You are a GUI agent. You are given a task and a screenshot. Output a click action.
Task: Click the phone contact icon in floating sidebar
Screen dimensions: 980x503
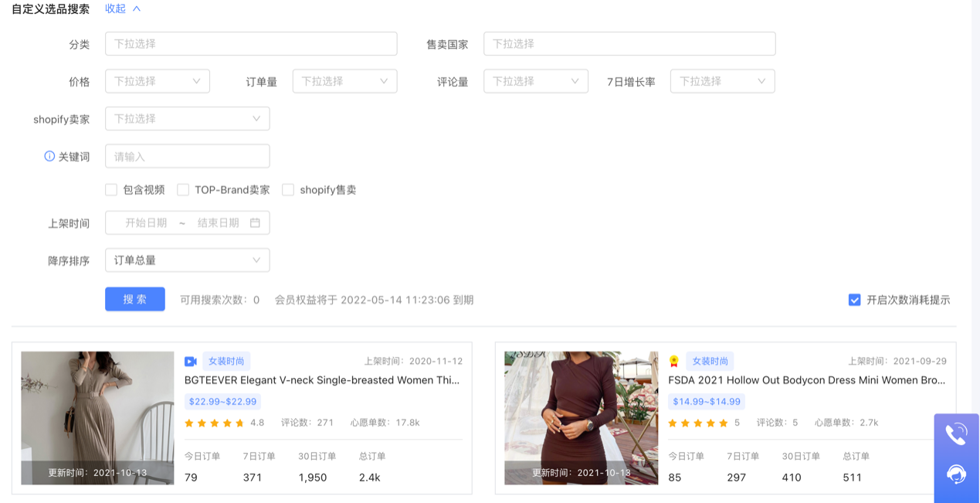(x=955, y=433)
